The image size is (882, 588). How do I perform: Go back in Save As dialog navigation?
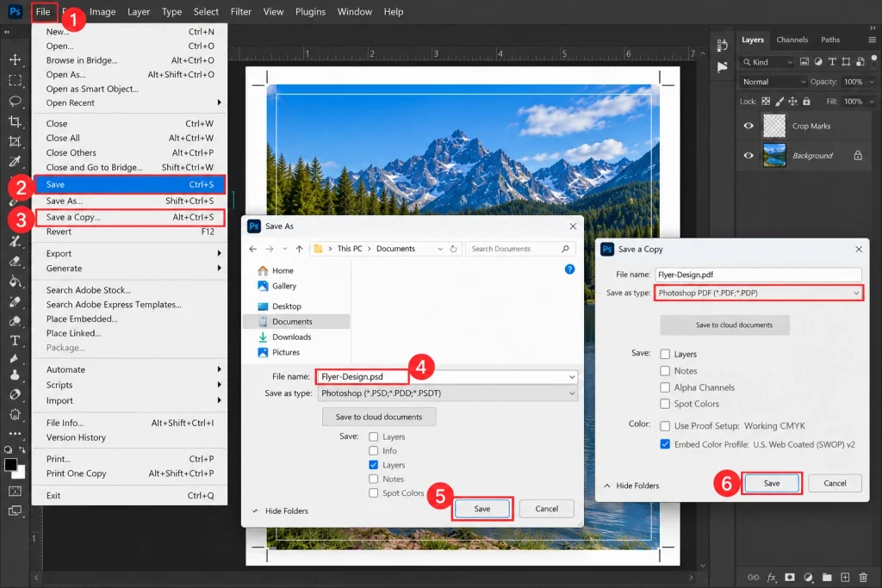point(253,249)
